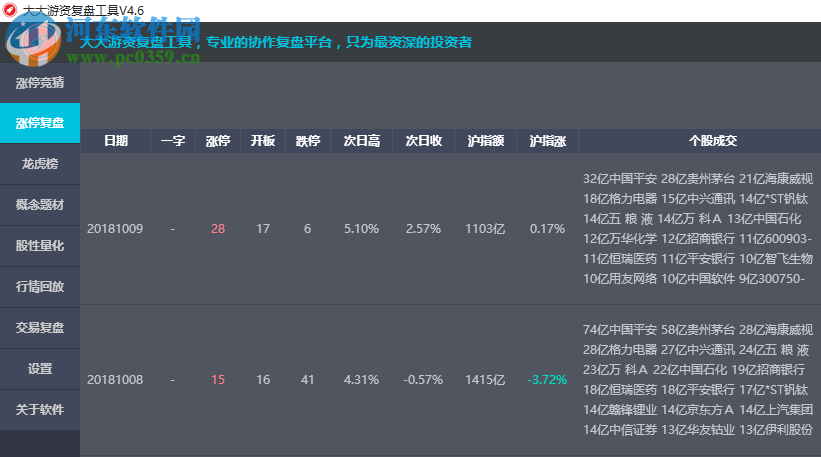Viewport: 821px width, 457px height.
Task: Click the 沪指涨 column header
Action: 547,141
